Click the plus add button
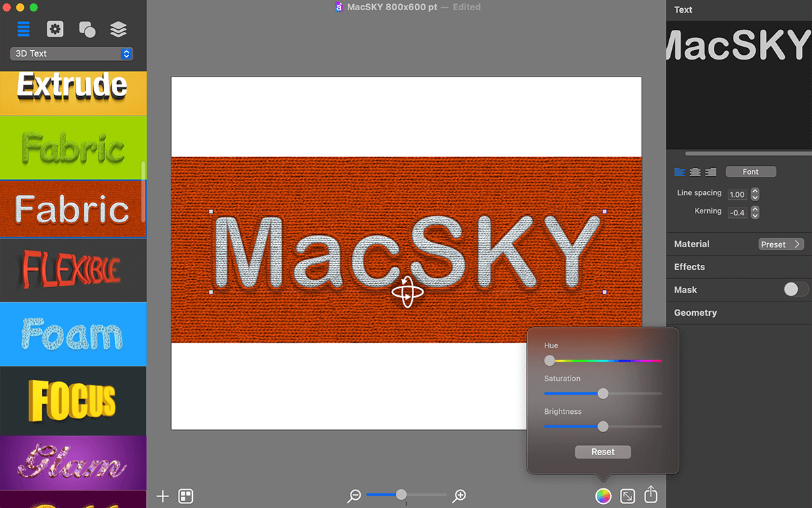This screenshot has width=812, height=508. coord(162,496)
